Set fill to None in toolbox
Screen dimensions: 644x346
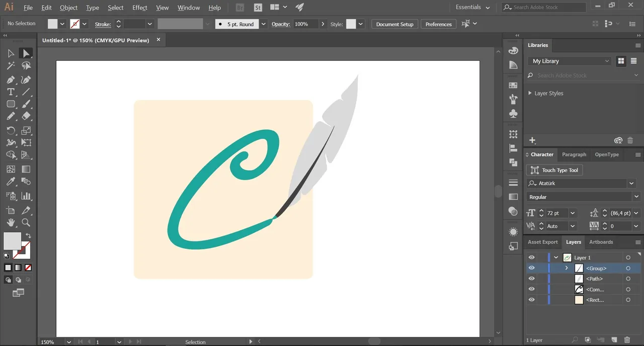coord(28,268)
